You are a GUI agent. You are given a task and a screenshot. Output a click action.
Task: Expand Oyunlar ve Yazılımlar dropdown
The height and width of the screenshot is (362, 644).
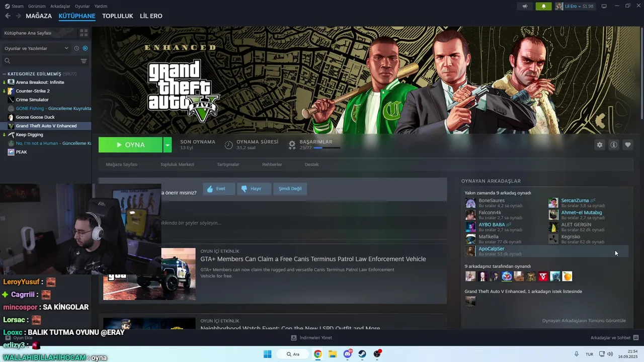tap(36, 48)
